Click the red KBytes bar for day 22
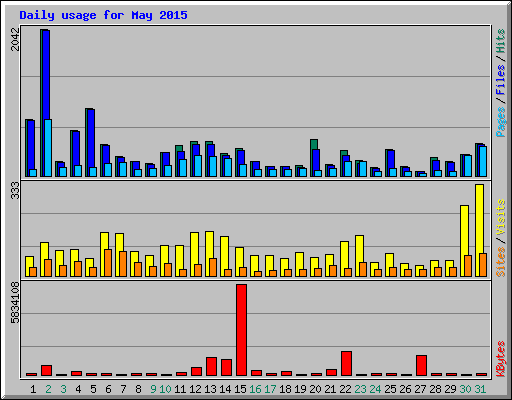The height and width of the screenshot is (400, 512). pyautogui.click(x=347, y=363)
